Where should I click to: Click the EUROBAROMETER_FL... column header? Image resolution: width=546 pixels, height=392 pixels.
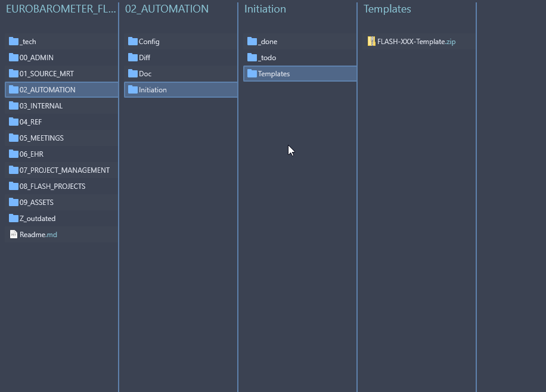pos(61,9)
